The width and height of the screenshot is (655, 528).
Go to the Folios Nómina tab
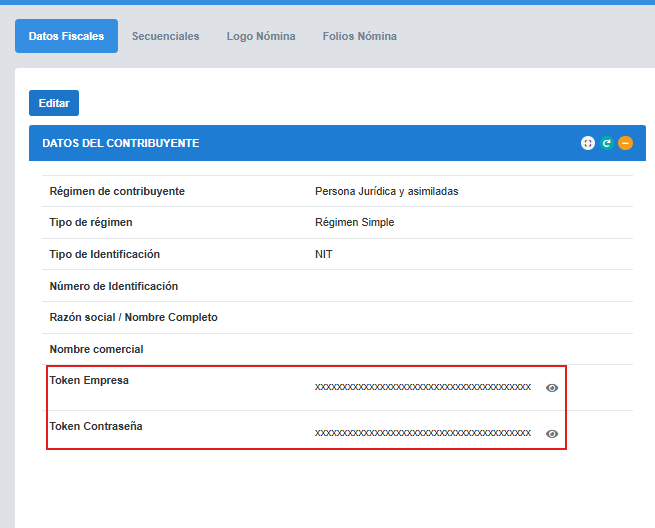(x=360, y=36)
